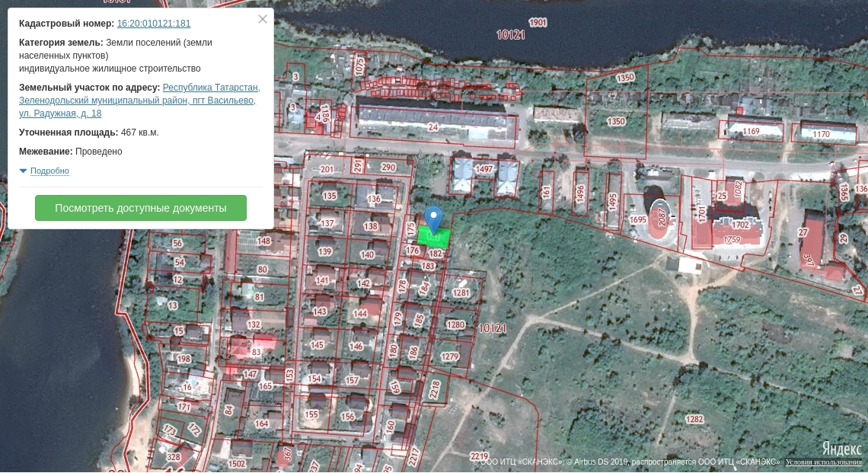Image resolution: width=868 pixels, height=473 pixels.
Task: Click the Яндекс logo on map
Action: pos(841,448)
